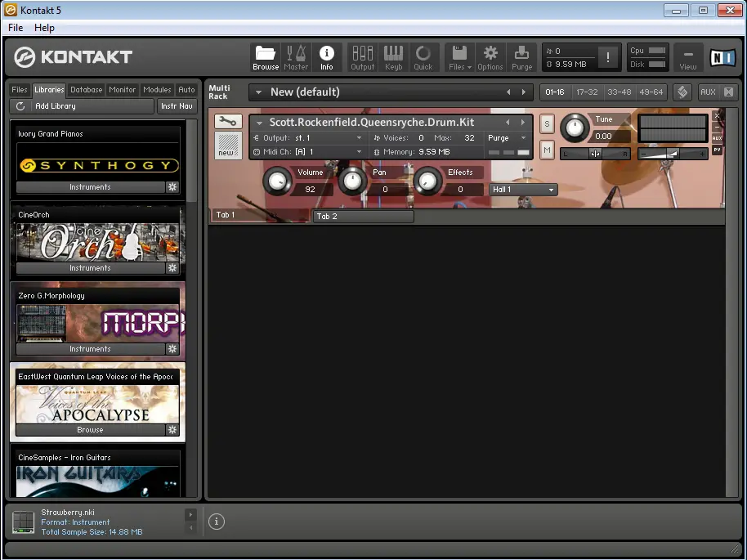This screenshot has height=560, width=747.
Task: Browse Voices of the Apocalypse library
Action: [90, 430]
